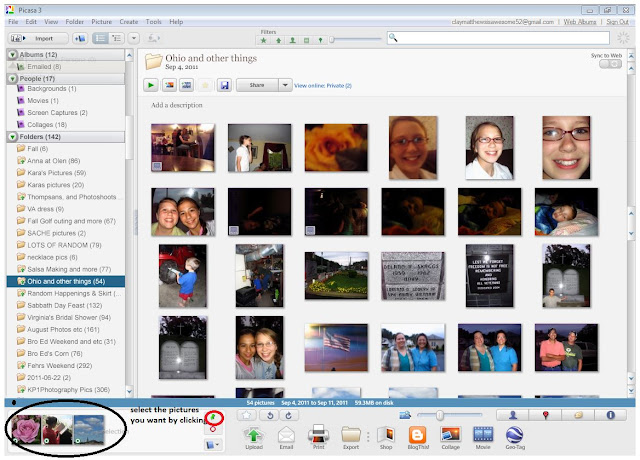Select the orange rose photo thumbnail
Image resolution: width=640 pixels, height=460 pixels.
(x=336, y=148)
